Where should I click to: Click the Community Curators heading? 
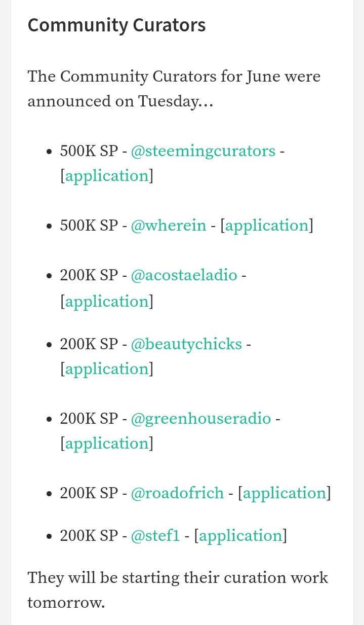(x=116, y=25)
